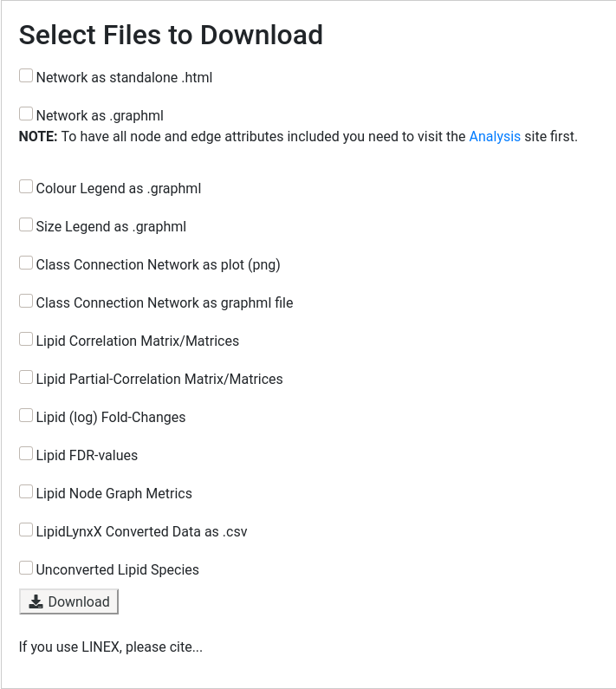Check Network as standalone .html
This screenshot has width=616, height=689.
coord(26,75)
